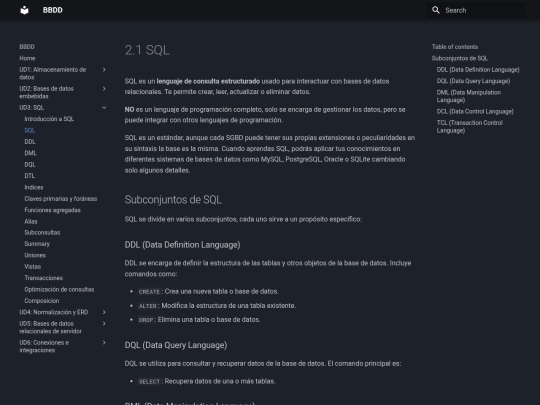Jump to Subconjuntos de SQL in contents

pos(460,58)
